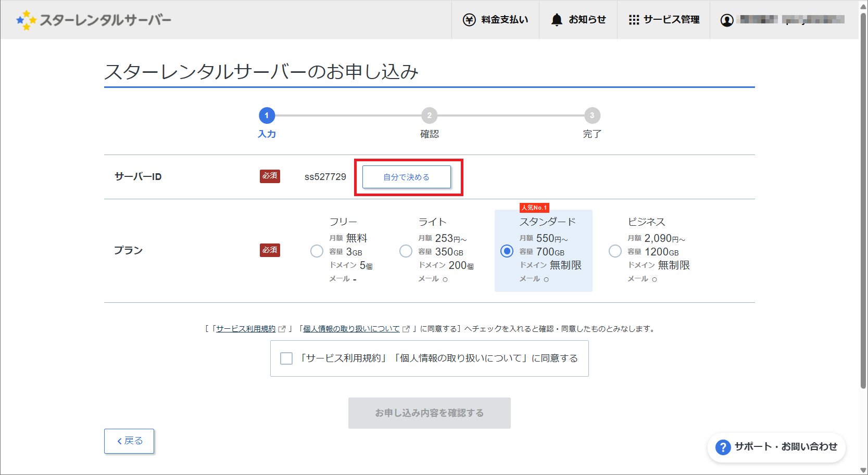Click the サーバーID field label
Viewport: 868px width, 475px height.
[138, 177]
